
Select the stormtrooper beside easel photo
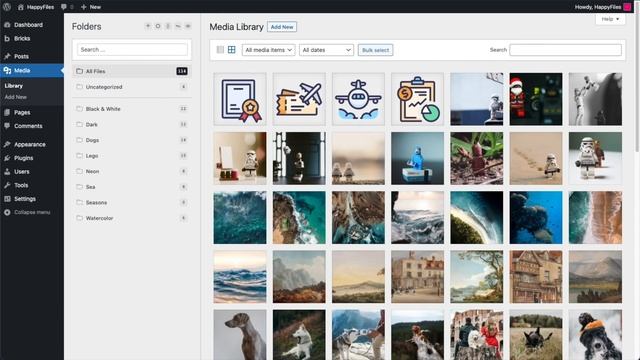point(240,158)
